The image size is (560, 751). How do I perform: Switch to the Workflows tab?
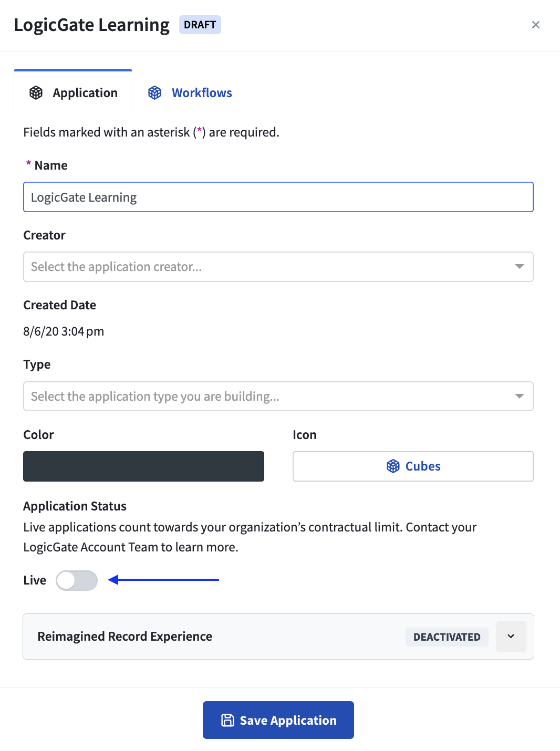tap(190, 93)
